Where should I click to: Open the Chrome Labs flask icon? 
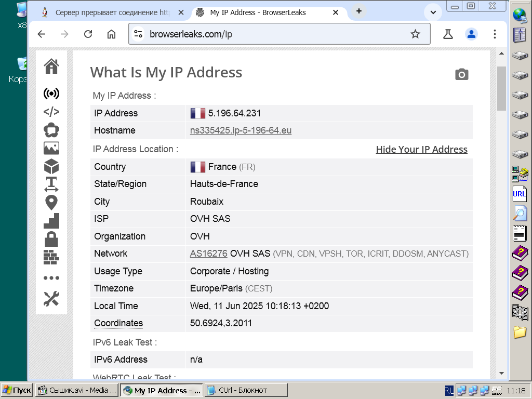pos(448,34)
